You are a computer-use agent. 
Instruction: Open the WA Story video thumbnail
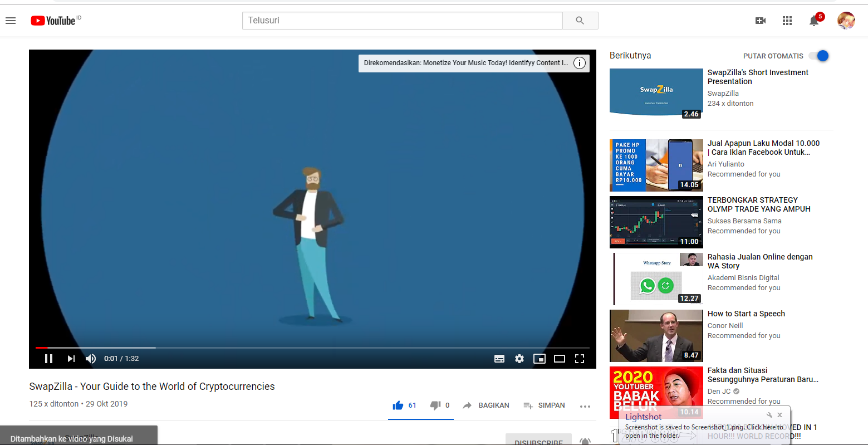(656, 279)
